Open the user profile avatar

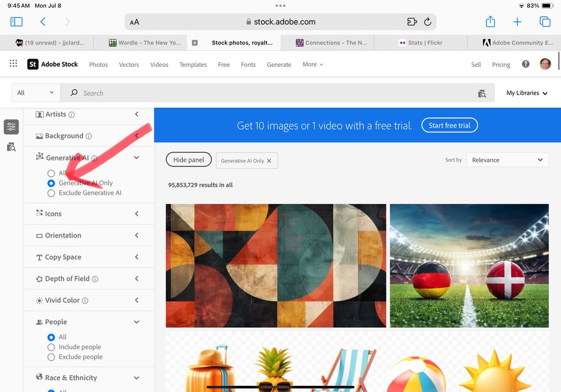click(x=545, y=64)
